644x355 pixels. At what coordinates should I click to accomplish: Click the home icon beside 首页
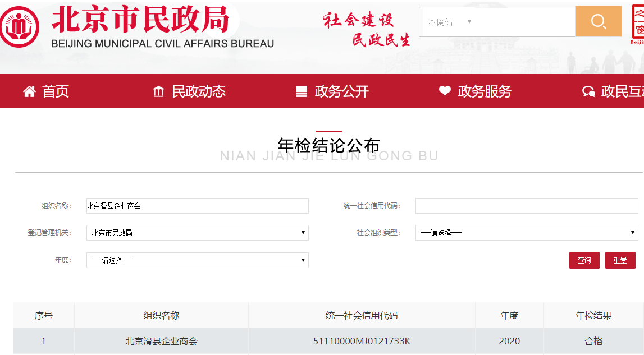(x=29, y=91)
